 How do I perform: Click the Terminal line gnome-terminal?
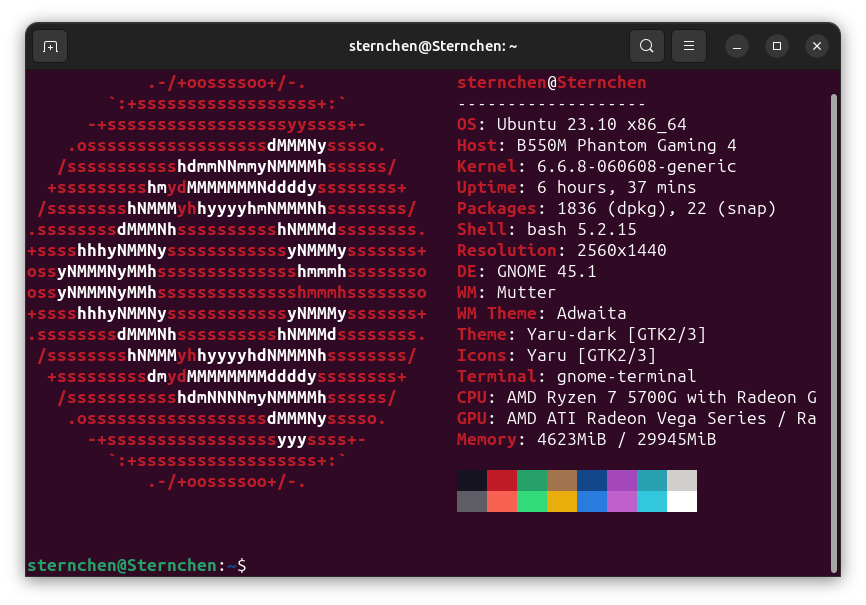coord(577,376)
